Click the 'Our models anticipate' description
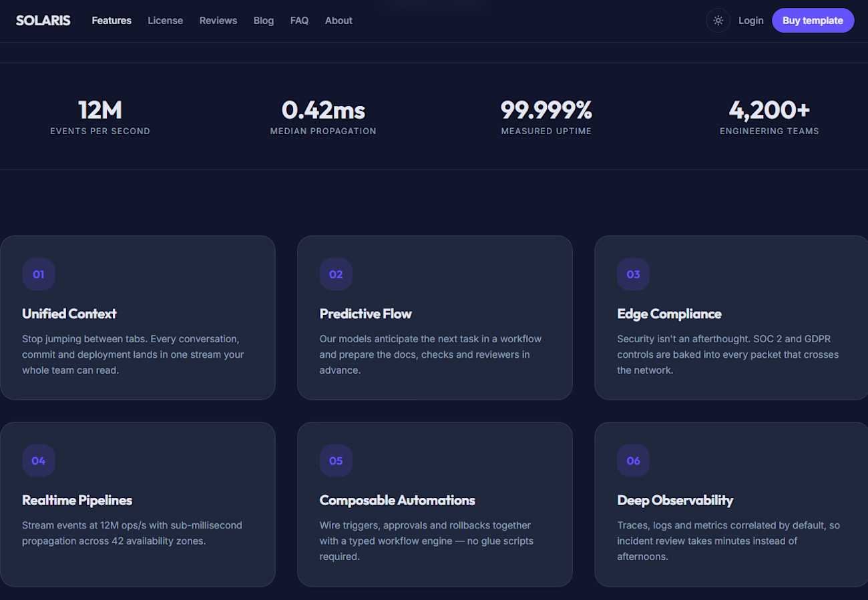This screenshot has width=868, height=600. [431, 354]
